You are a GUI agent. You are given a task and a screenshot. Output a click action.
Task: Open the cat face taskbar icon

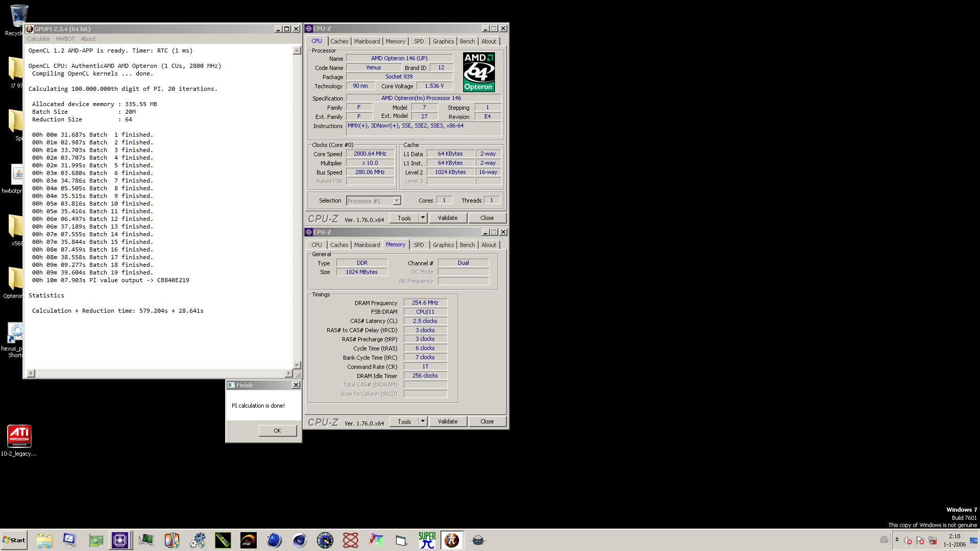pyautogui.click(x=478, y=540)
